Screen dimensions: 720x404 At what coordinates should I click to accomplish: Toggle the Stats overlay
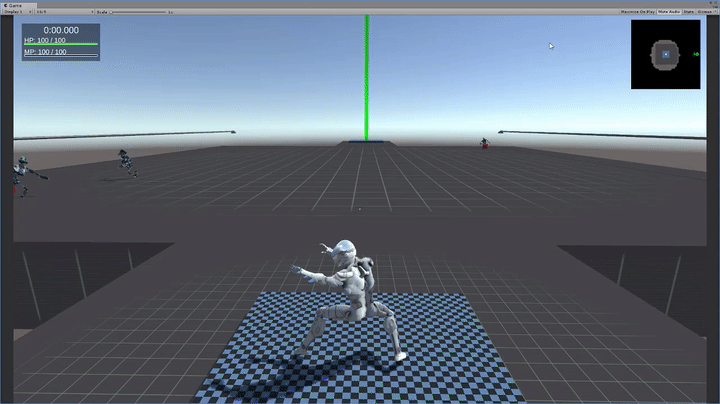pyautogui.click(x=689, y=11)
